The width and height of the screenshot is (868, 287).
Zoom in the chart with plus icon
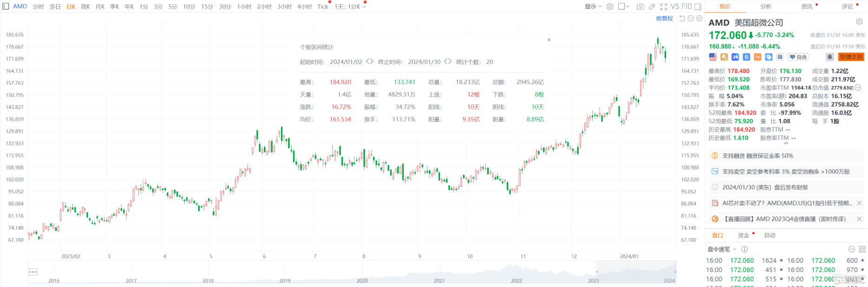[x=699, y=19]
